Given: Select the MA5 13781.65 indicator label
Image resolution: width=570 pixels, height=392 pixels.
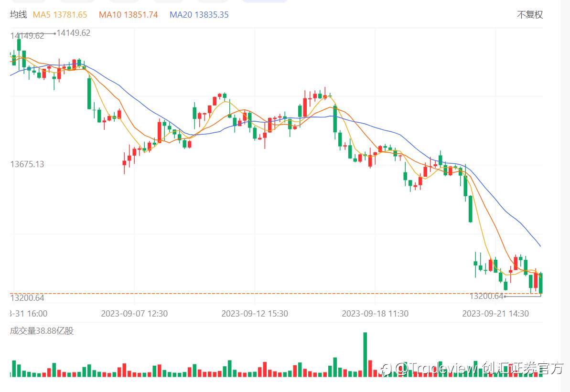Looking at the screenshot, I should coord(60,15).
